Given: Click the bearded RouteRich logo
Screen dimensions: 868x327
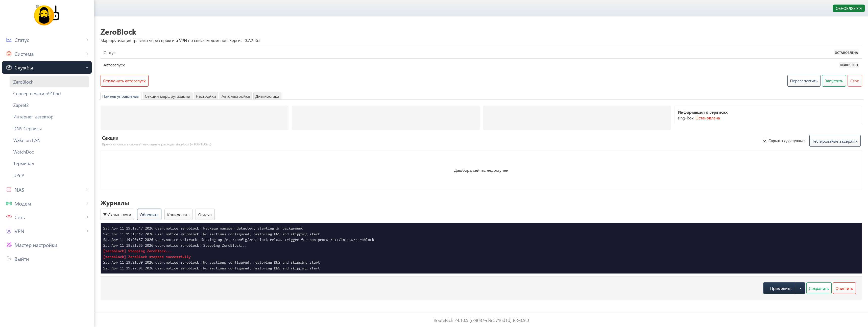Looking at the screenshot, I should pos(47,15).
